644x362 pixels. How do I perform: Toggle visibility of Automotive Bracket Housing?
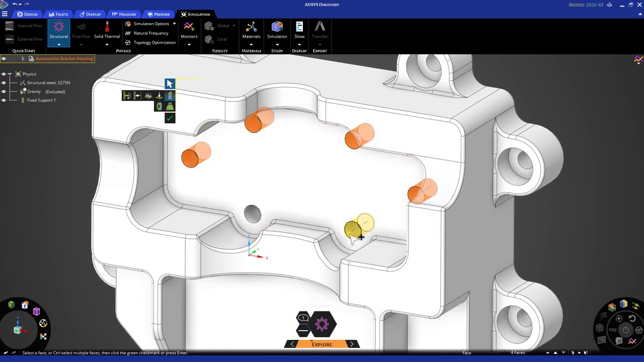click(x=4, y=59)
